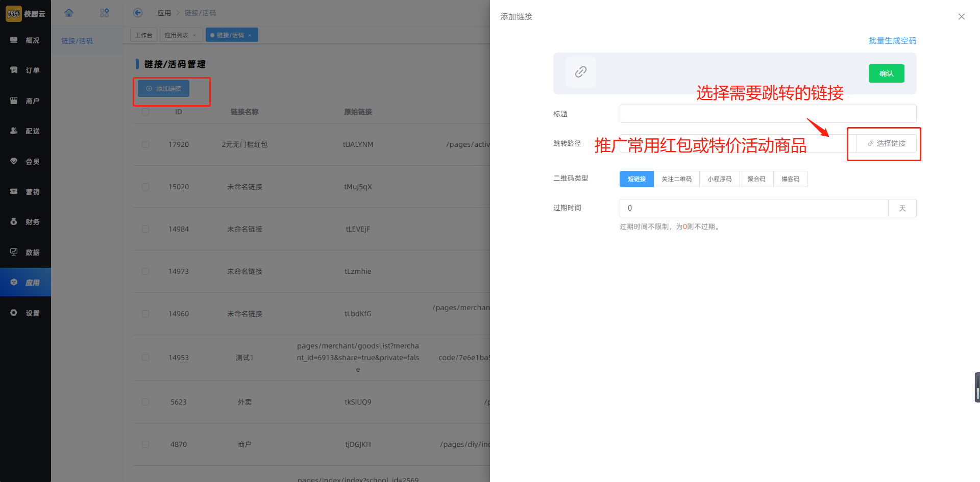Screen dimensions: 980x482
Task: Click the 原始链接 column header
Action: (358, 112)
